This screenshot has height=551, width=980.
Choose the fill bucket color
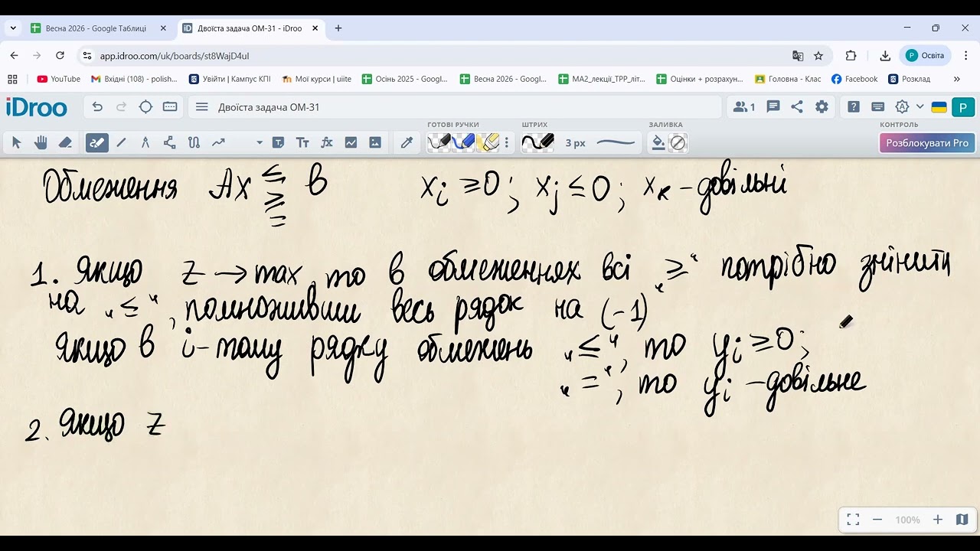[658, 142]
